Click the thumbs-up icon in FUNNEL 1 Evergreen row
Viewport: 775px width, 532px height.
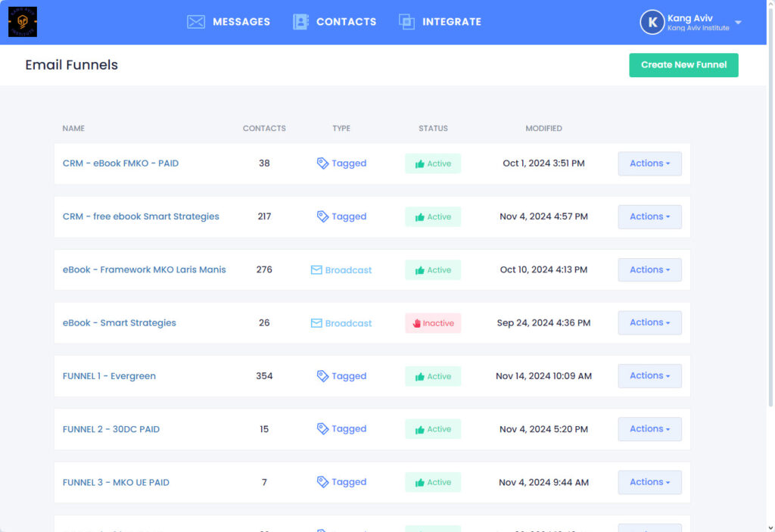pos(419,376)
